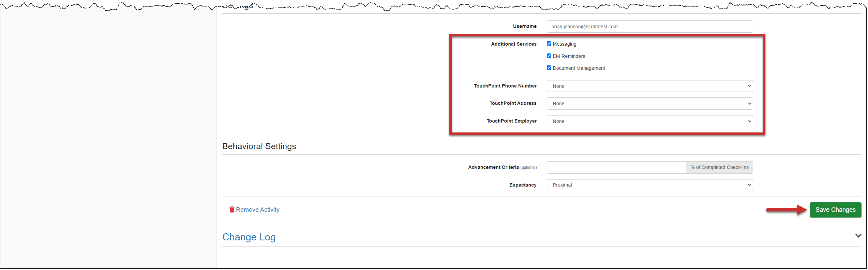Toggle the EM Reminders checkbox

[x=549, y=56]
